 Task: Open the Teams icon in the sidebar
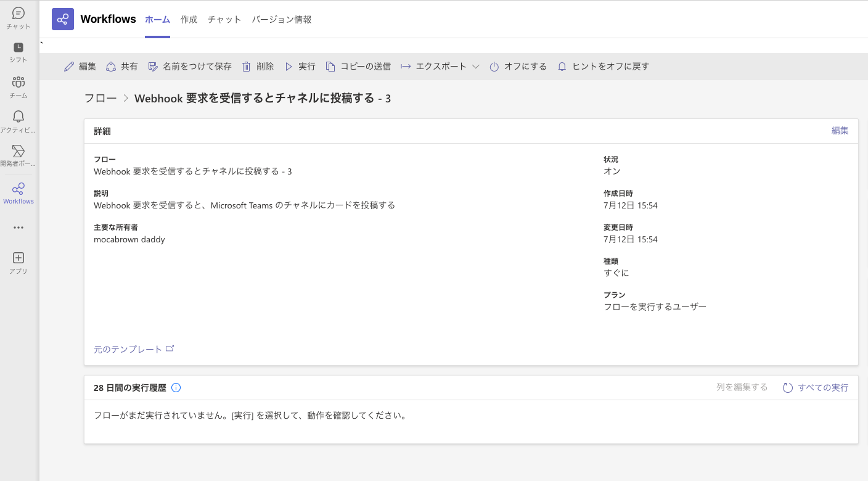[18, 83]
